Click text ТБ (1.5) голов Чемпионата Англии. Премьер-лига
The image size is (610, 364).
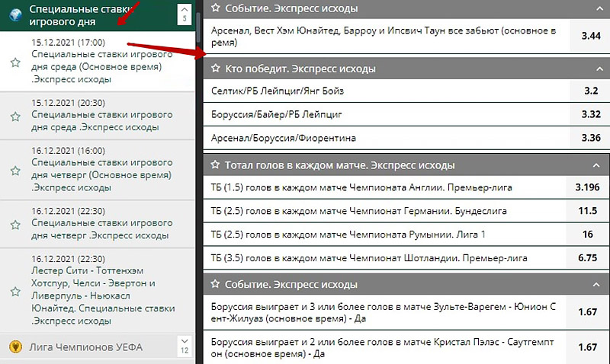(x=361, y=187)
